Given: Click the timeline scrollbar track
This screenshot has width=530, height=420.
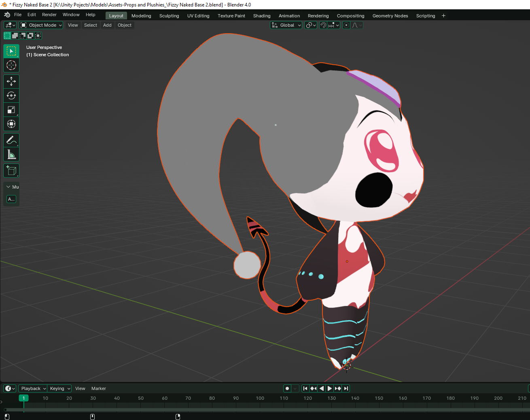Looking at the screenshot, I should pos(263,409).
